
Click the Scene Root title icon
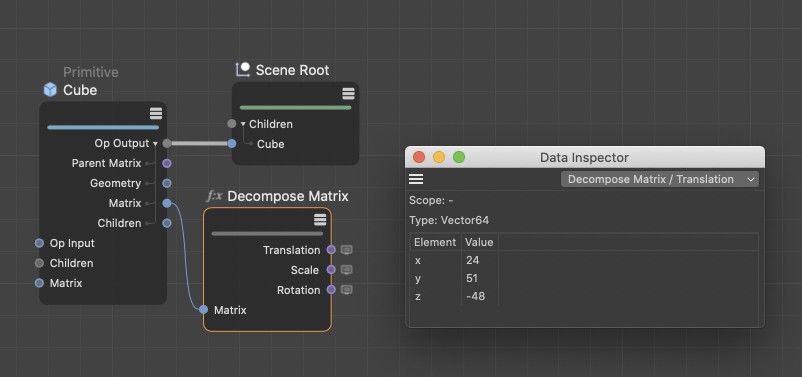click(x=242, y=70)
